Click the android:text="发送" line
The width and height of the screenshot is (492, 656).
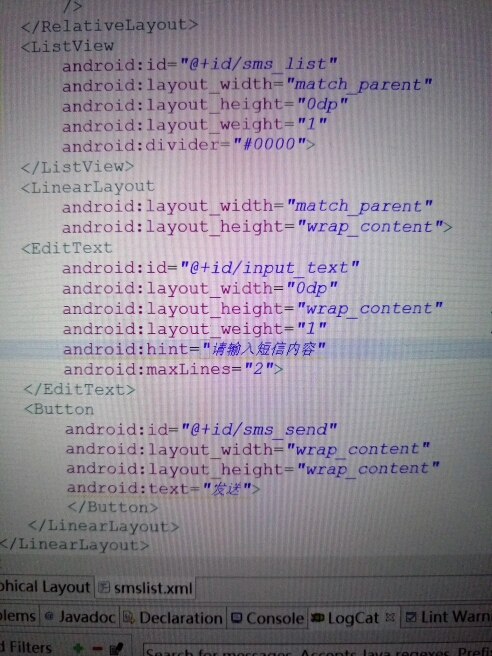(164, 488)
